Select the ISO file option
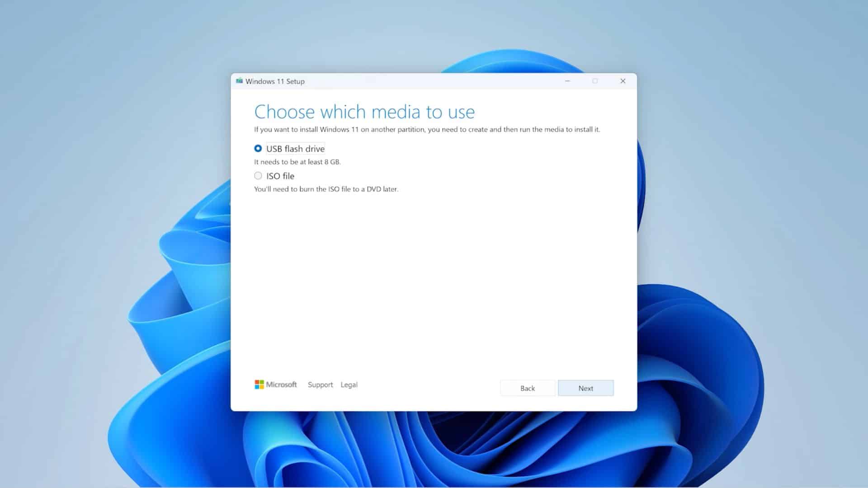This screenshot has height=488, width=868. tap(258, 175)
